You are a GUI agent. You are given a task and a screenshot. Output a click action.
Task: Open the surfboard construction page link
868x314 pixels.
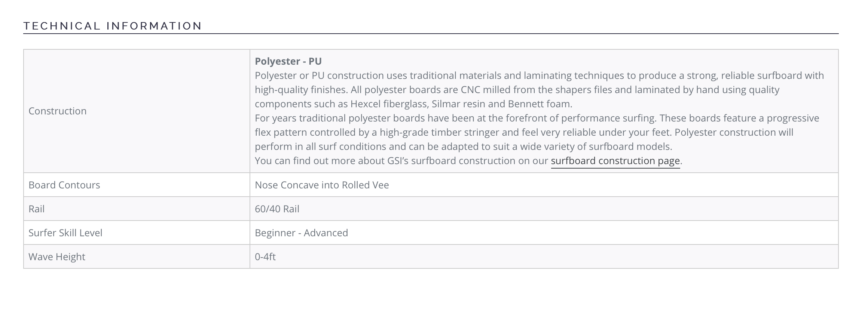[x=615, y=161]
